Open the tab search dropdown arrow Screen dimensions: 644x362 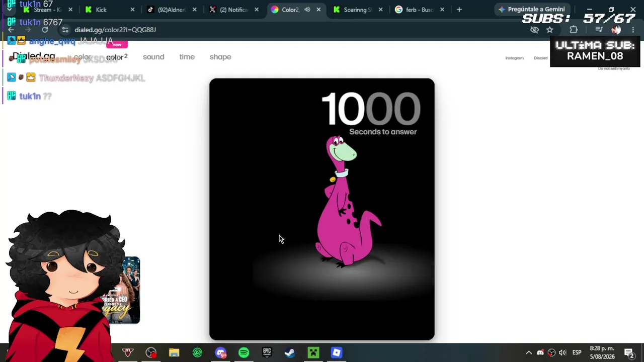(9, 10)
